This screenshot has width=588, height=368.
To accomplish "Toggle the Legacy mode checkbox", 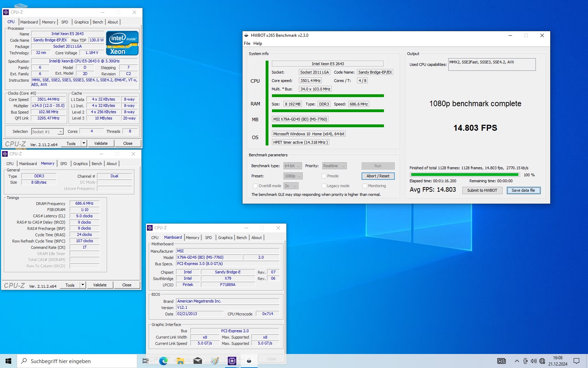I will (324, 186).
